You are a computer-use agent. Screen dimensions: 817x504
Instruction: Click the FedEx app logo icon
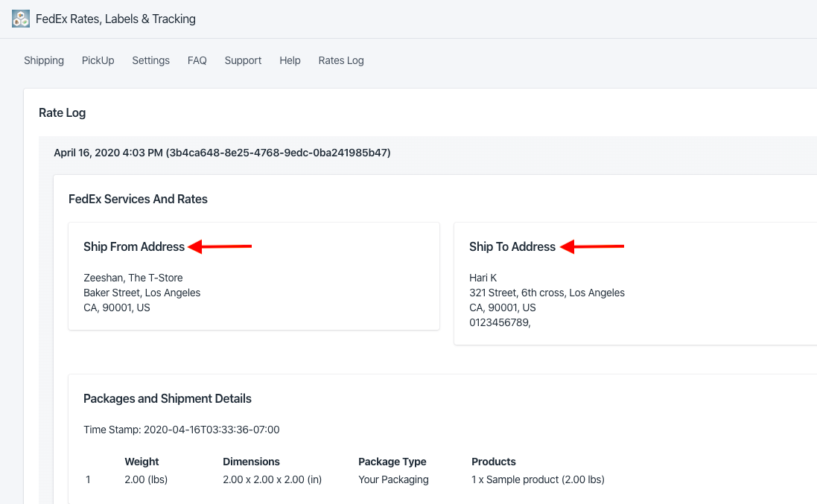21,19
